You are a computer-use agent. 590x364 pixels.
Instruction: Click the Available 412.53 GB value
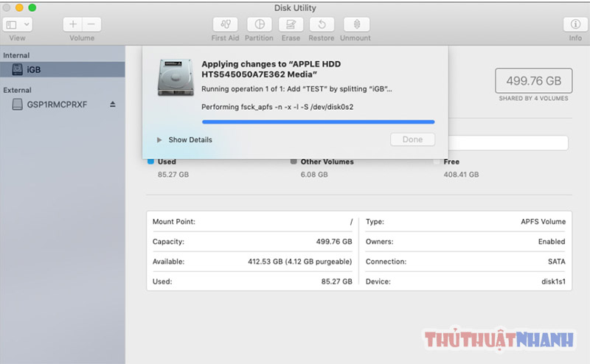coord(299,262)
